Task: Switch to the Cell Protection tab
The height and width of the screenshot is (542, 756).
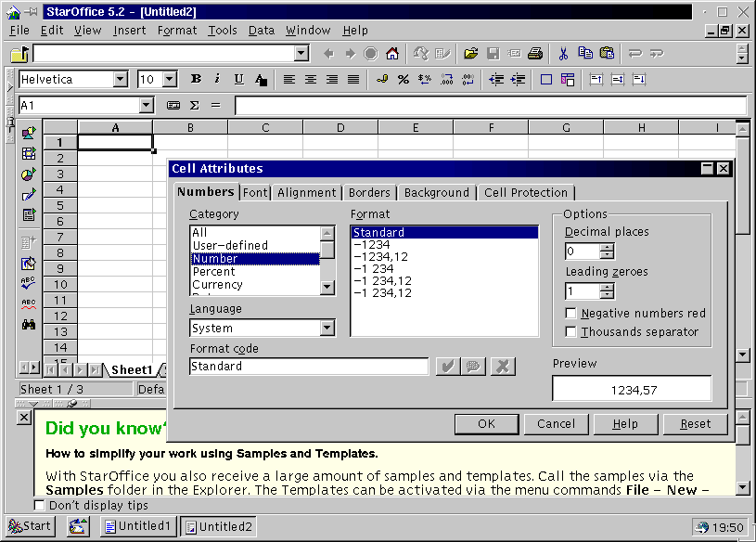Action: point(526,192)
